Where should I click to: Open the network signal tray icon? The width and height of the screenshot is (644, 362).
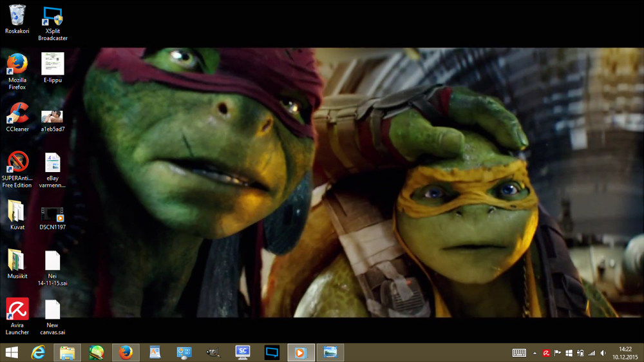[x=592, y=353]
